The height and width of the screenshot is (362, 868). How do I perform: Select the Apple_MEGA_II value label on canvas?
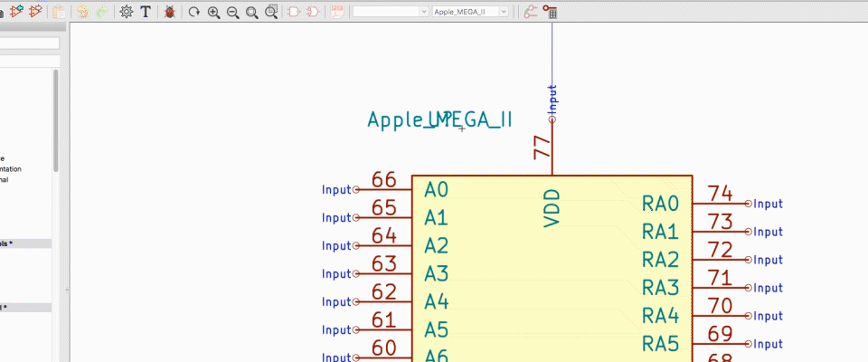(440, 119)
